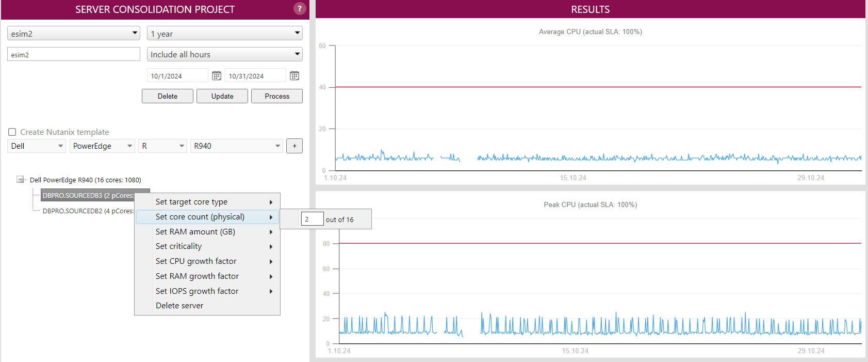
Task: Click the Process button
Action: click(277, 96)
